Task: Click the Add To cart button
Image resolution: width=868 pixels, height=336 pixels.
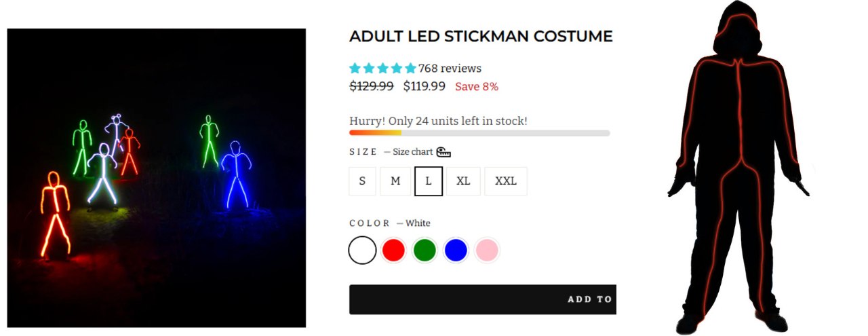Action: [483, 299]
